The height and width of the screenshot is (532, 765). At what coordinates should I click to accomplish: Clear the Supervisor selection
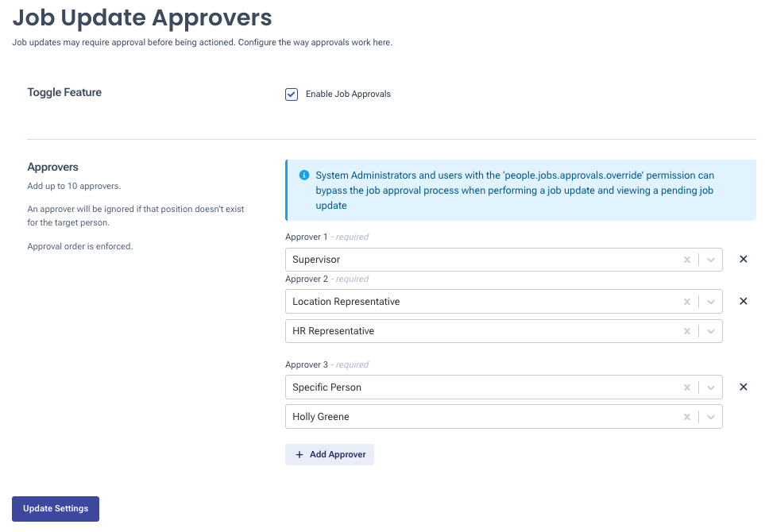[687, 260]
